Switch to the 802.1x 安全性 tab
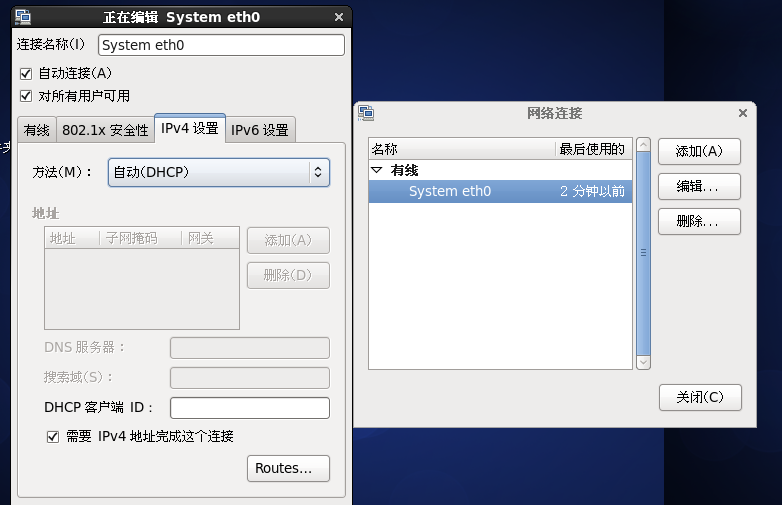Screen dimensions: 782x505 point(105,130)
